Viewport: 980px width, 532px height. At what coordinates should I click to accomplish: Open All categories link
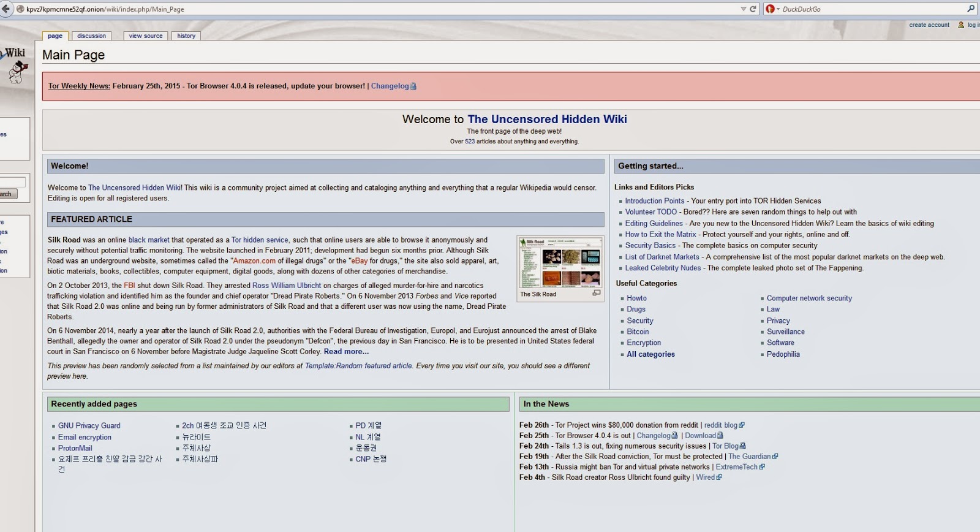(650, 354)
